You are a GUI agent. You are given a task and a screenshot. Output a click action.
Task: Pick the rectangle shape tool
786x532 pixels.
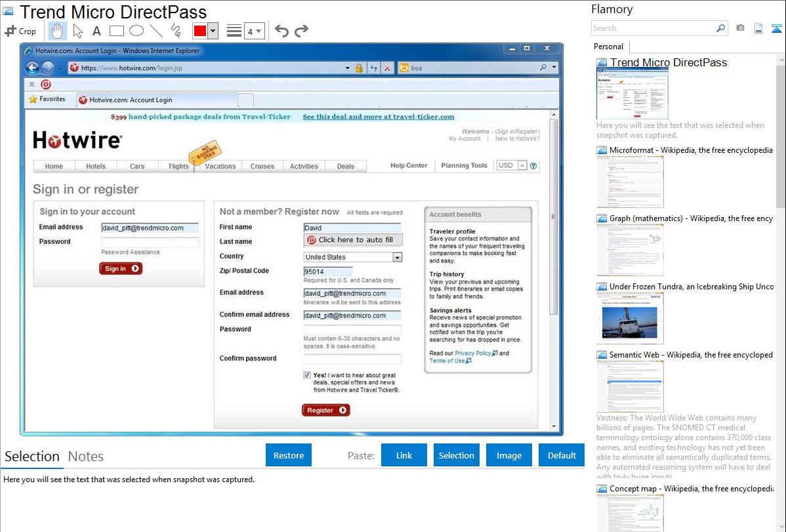point(116,31)
